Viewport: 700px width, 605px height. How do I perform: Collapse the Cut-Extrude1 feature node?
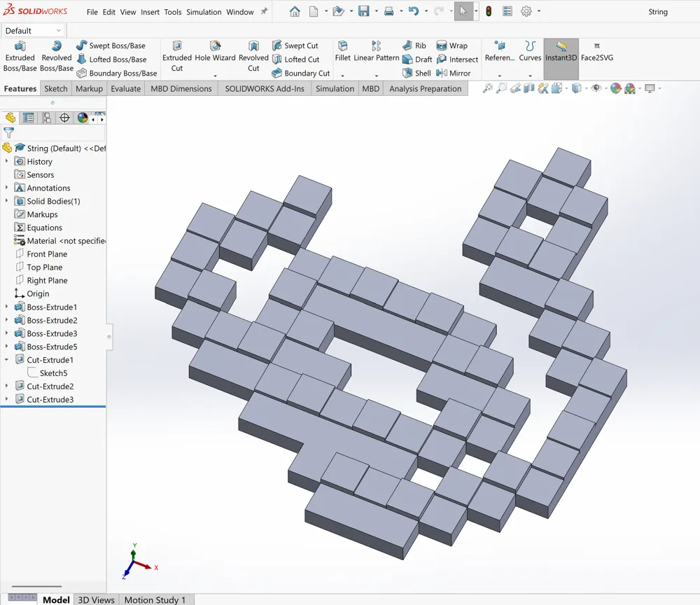click(6, 360)
